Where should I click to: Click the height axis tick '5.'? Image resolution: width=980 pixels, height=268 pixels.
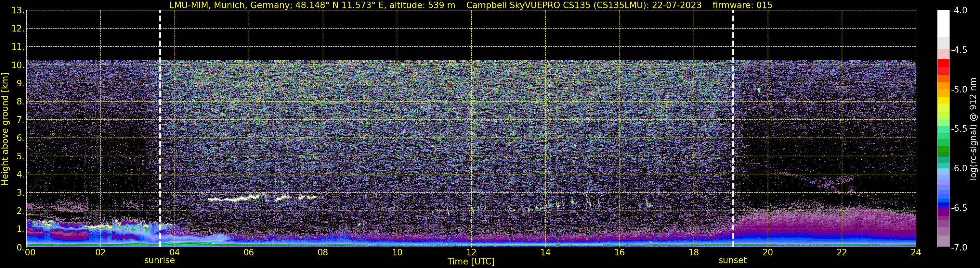[x=20, y=156]
